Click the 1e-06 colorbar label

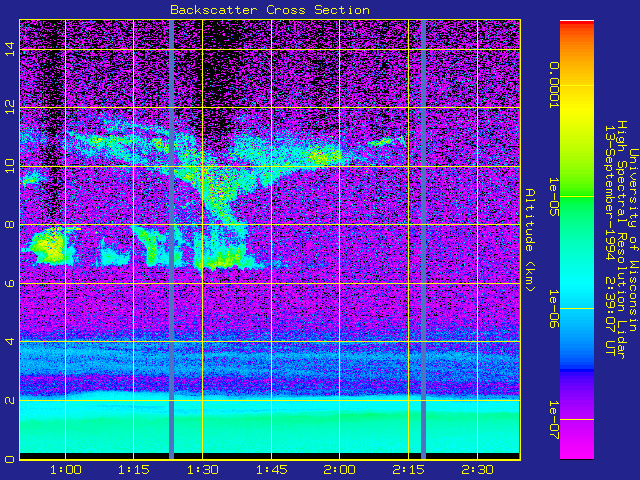tap(553, 309)
